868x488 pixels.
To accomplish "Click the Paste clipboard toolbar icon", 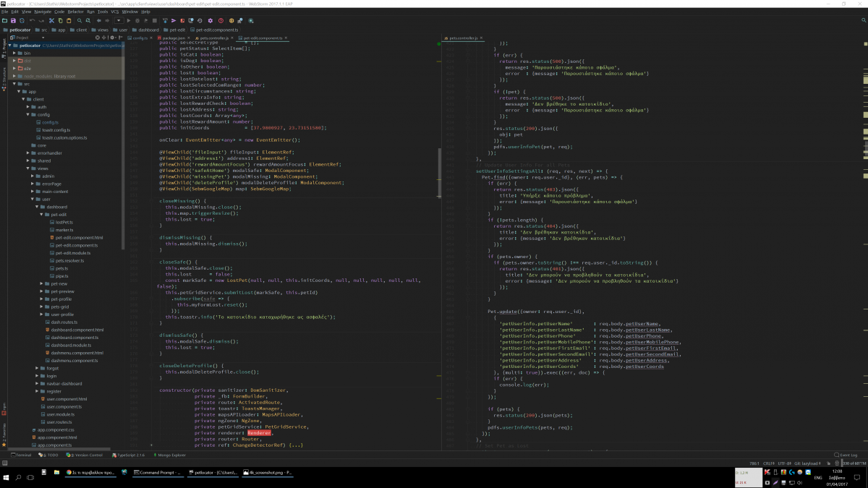I will coord(69,20).
